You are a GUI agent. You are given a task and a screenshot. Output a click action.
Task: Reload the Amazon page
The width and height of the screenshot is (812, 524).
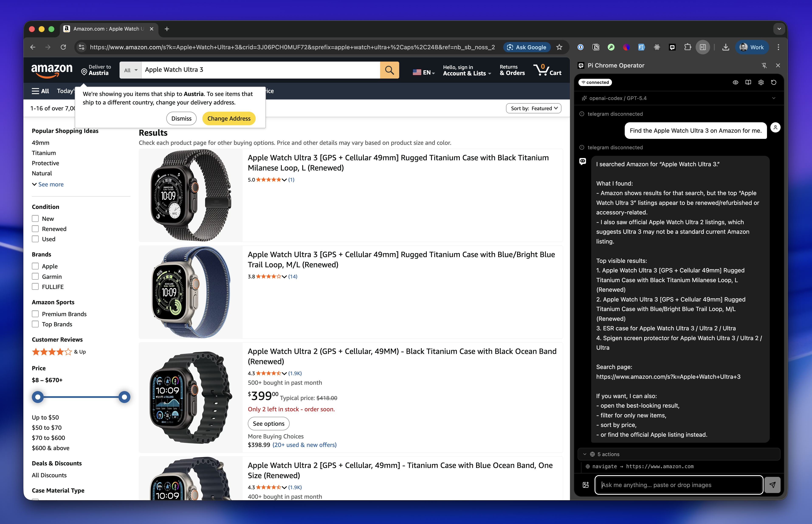pos(63,47)
